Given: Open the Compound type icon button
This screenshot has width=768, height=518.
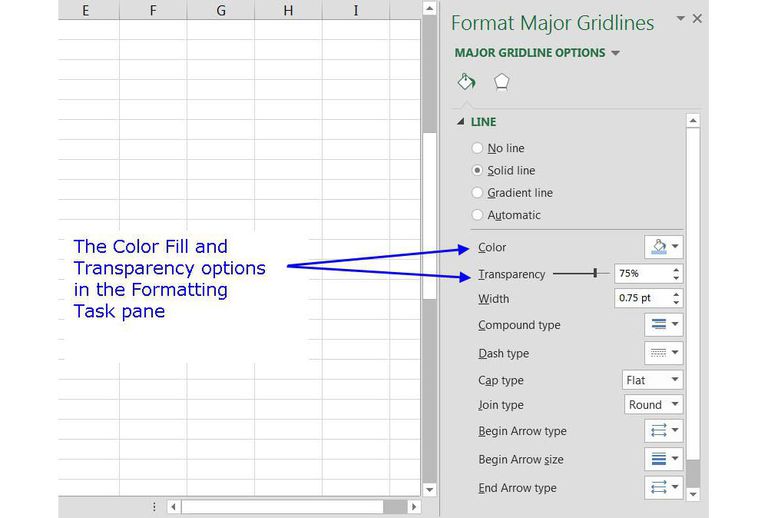Looking at the screenshot, I should tap(659, 324).
